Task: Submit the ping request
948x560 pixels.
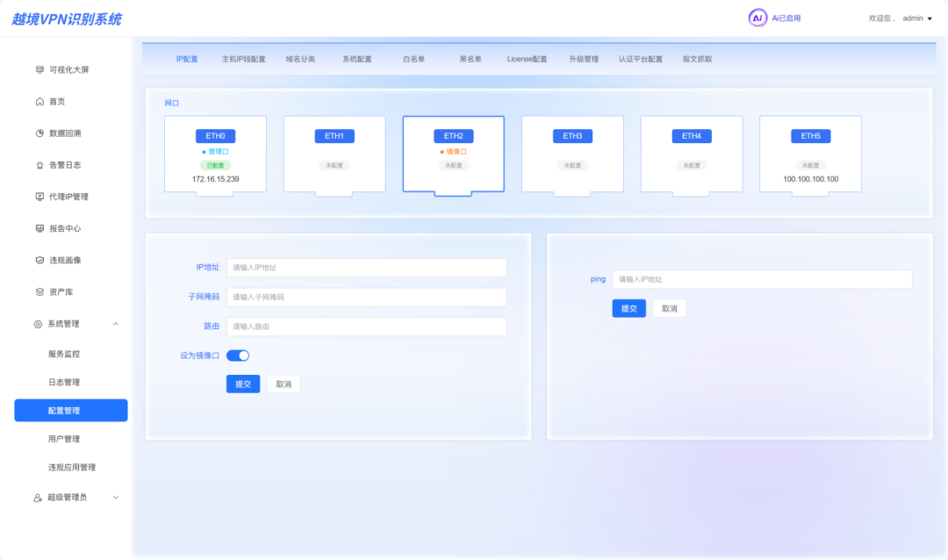Action: coord(628,308)
